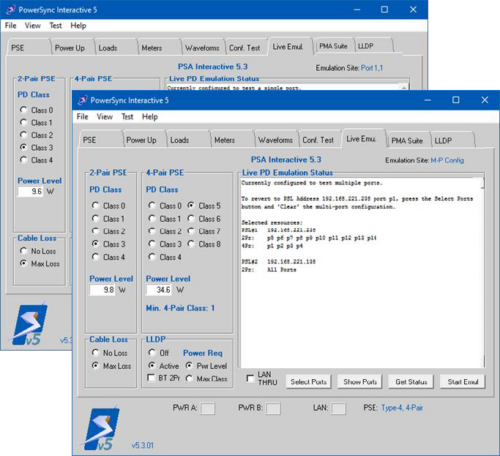The height and width of the screenshot is (456, 500).
Task: Select 2-Pair PSE Class 1 in front window
Action: click(95, 218)
